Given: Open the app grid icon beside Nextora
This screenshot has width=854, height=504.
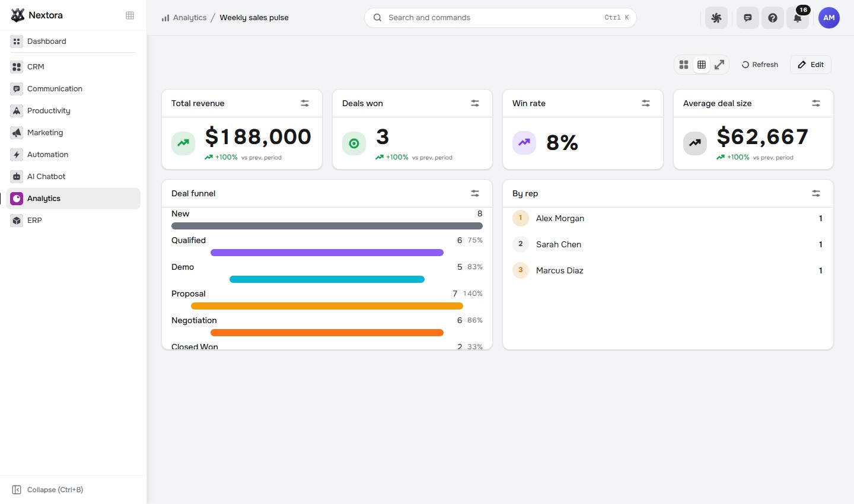Looking at the screenshot, I should point(130,15).
